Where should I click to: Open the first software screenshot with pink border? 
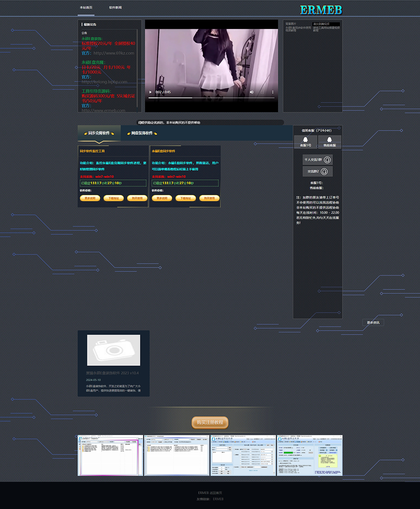tap(110, 456)
